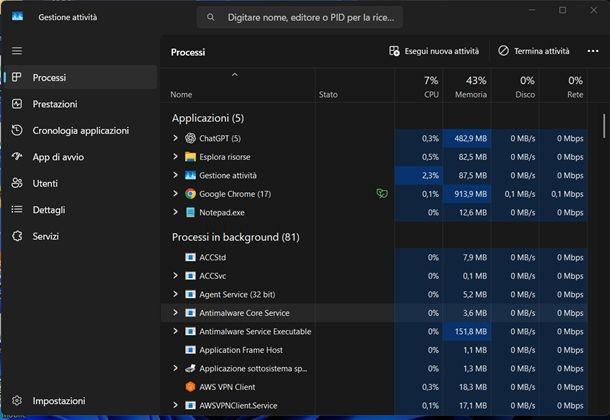The image size is (610, 420).
Task: Expand the Gestione attività process
Action: coord(175,175)
